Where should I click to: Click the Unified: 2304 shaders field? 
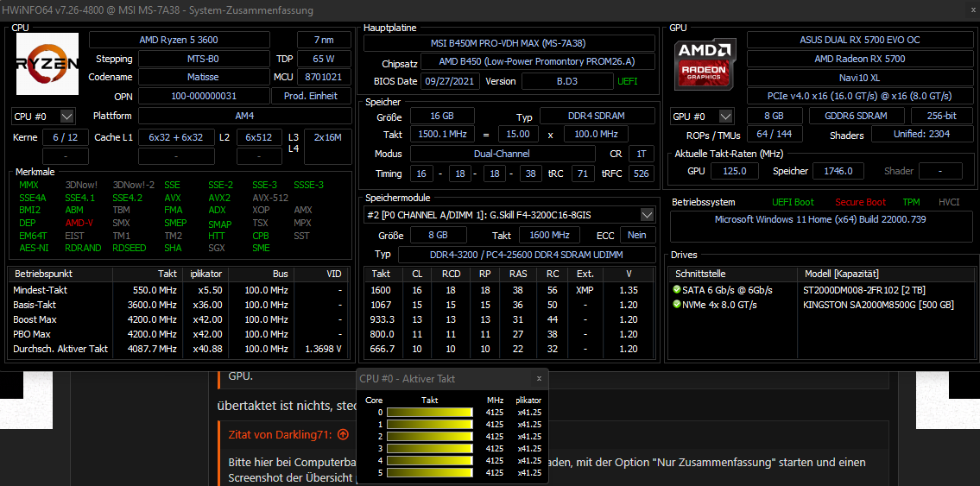tap(922, 135)
